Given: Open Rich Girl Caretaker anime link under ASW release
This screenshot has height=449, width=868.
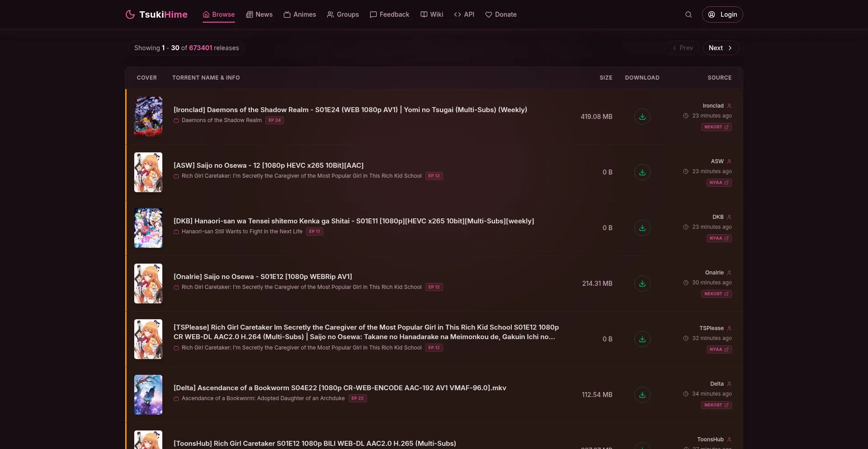Looking at the screenshot, I should 302,176.
